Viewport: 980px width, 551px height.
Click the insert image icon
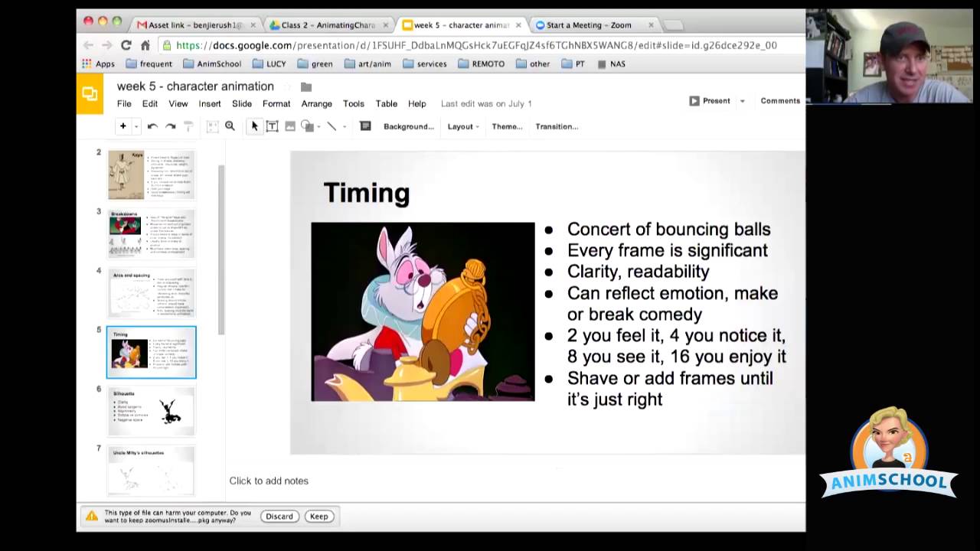tap(290, 126)
